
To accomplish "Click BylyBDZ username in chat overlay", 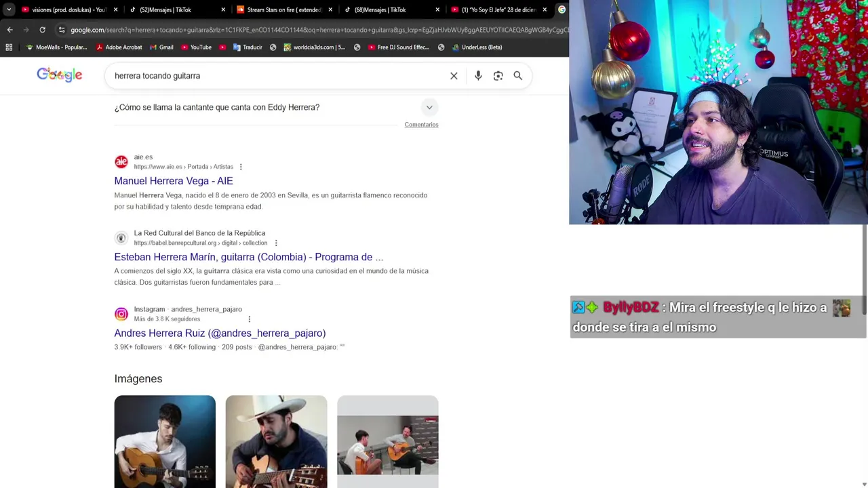I will point(631,308).
